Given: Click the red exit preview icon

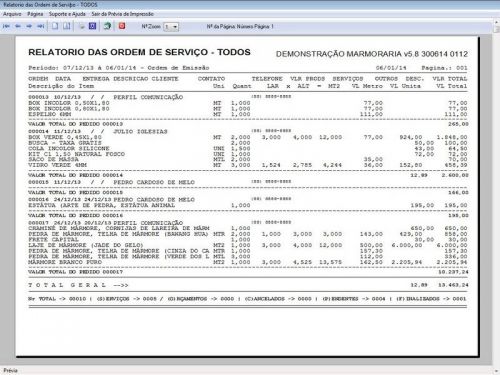Looking at the screenshot, I should click(122, 26).
